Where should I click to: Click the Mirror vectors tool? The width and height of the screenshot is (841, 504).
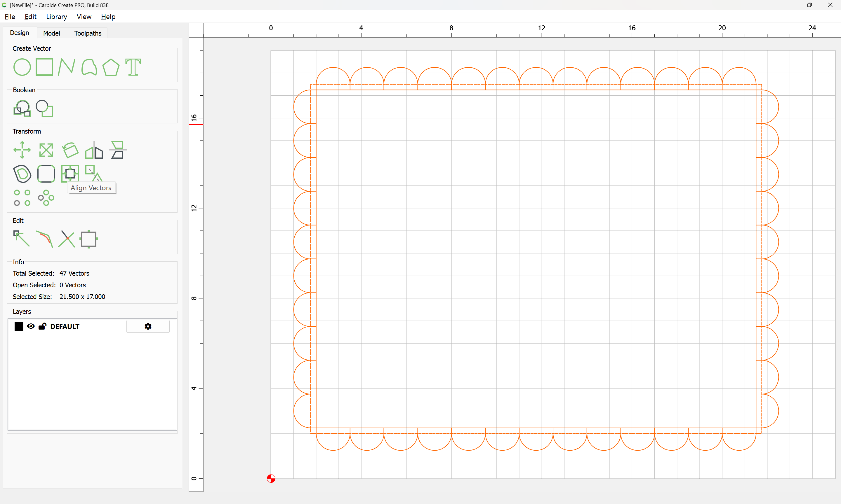click(x=94, y=150)
